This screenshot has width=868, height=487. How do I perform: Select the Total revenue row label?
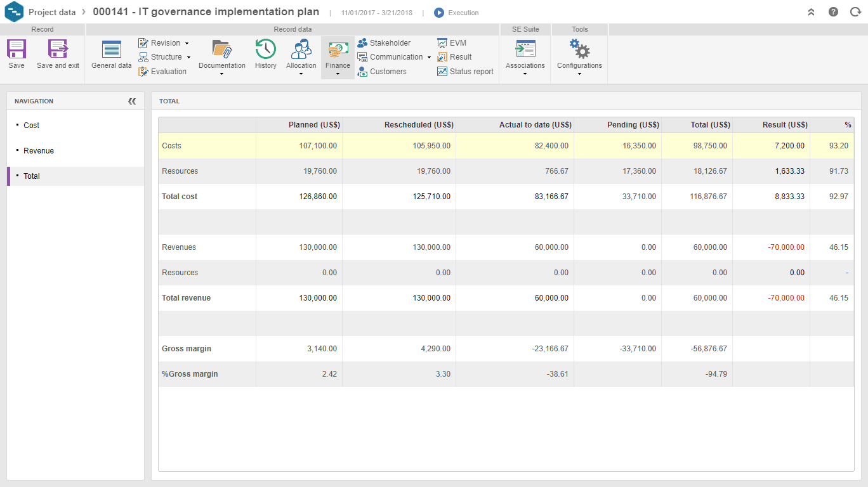[187, 298]
